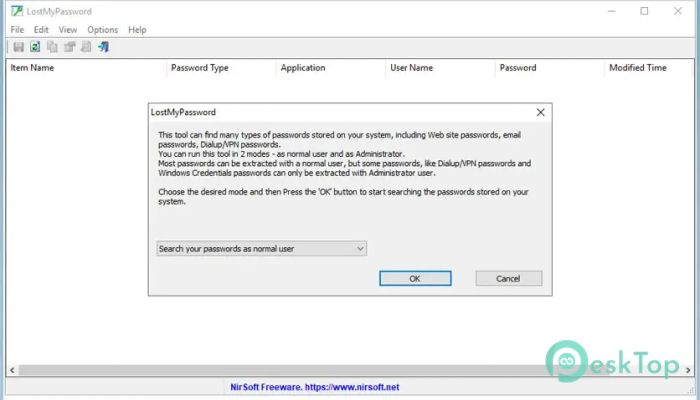
Task: Open the File menu
Action: pyautogui.click(x=17, y=30)
